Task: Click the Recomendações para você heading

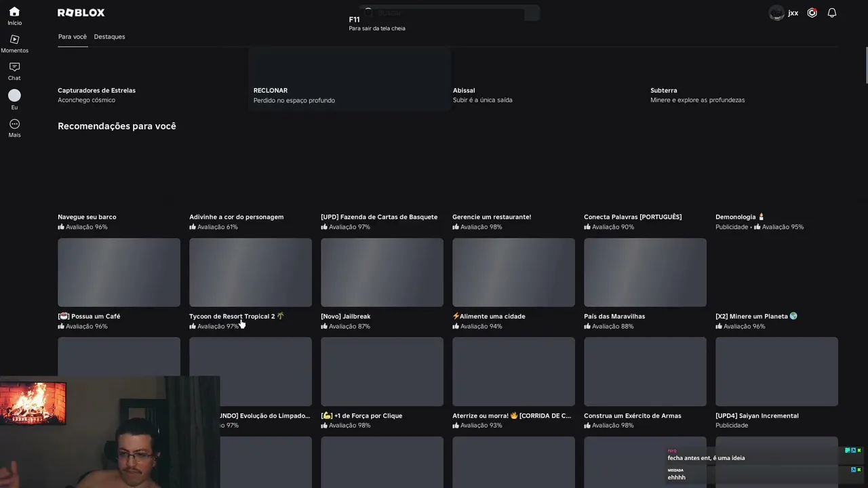Action: pos(117,126)
